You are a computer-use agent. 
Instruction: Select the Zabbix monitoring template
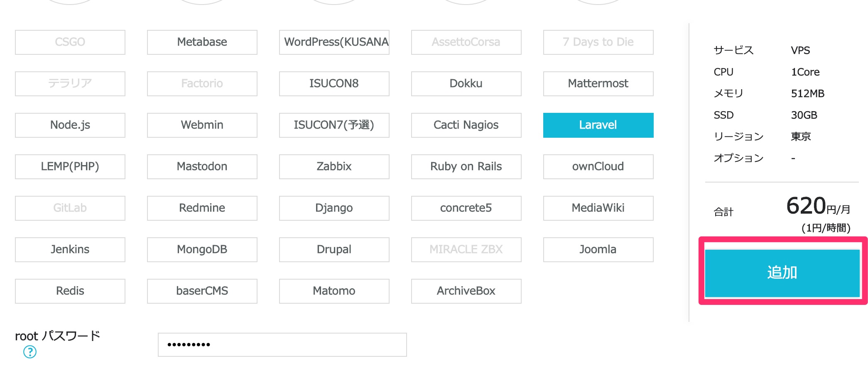pos(334,166)
